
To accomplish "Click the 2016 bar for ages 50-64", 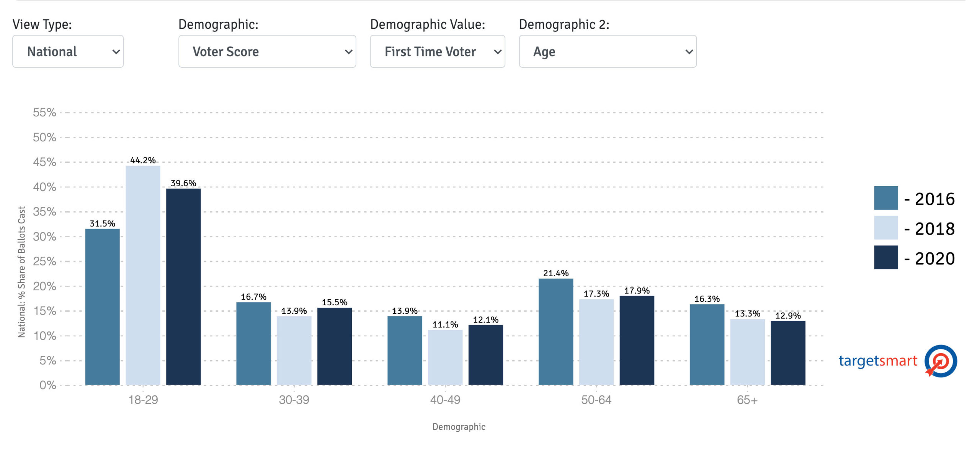I will [555, 331].
